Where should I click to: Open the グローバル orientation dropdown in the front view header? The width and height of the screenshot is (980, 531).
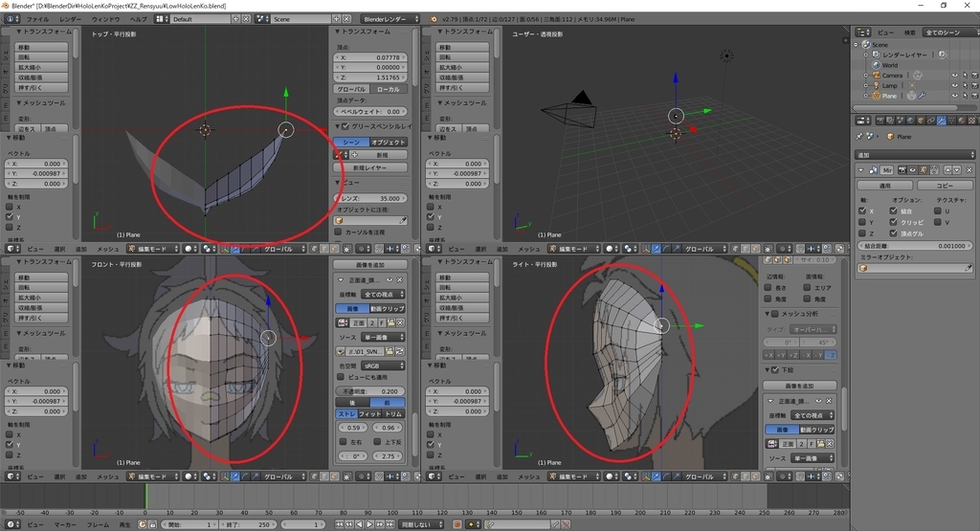pyautogui.click(x=283, y=476)
